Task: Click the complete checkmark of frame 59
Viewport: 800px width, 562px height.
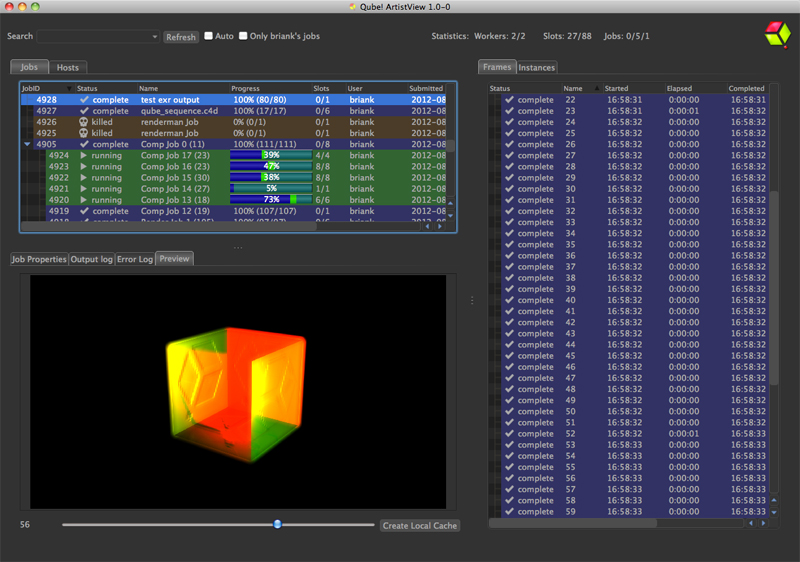Action: click(x=509, y=512)
